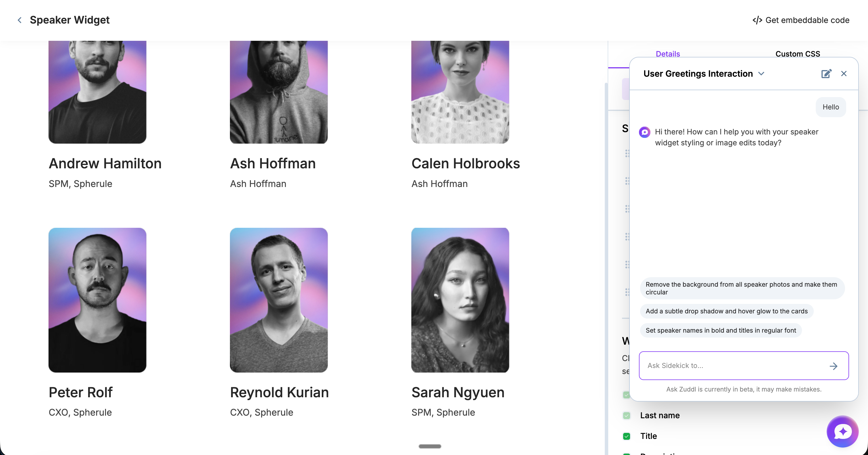Image resolution: width=868 pixels, height=455 pixels.
Task: Toggle the Last name checkbox
Action: coord(626,416)
